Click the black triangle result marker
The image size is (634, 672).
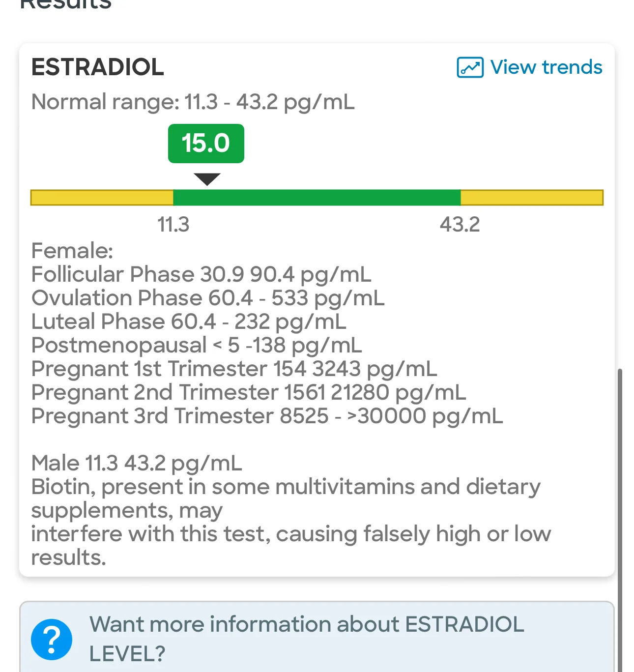coord(207,179)
